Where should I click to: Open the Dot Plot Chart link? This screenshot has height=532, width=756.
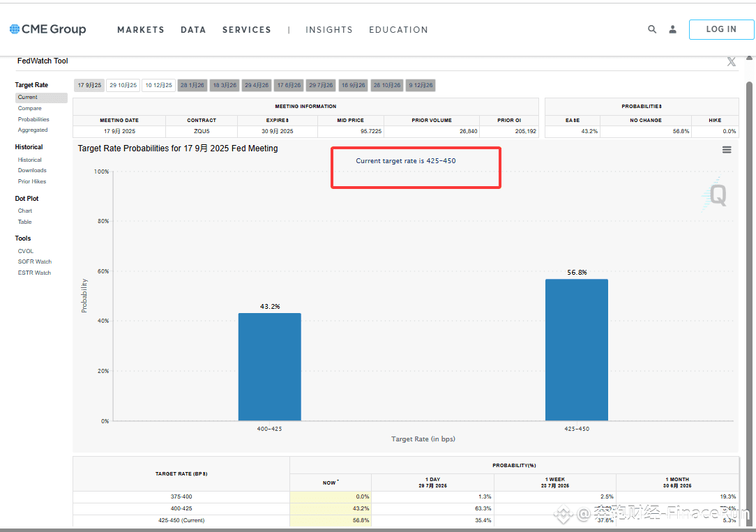click(25, 211)
